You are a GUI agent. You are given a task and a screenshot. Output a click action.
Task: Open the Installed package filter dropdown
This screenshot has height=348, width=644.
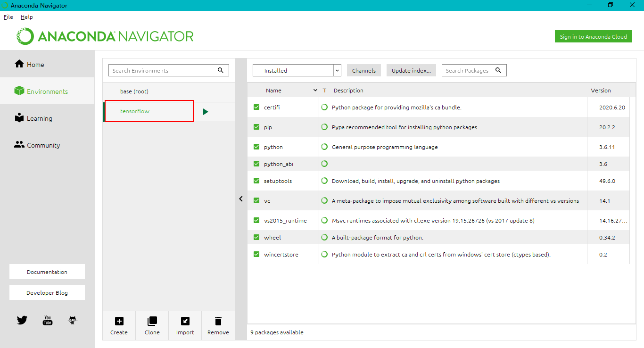pyautogui.click(x=297, y=70)
